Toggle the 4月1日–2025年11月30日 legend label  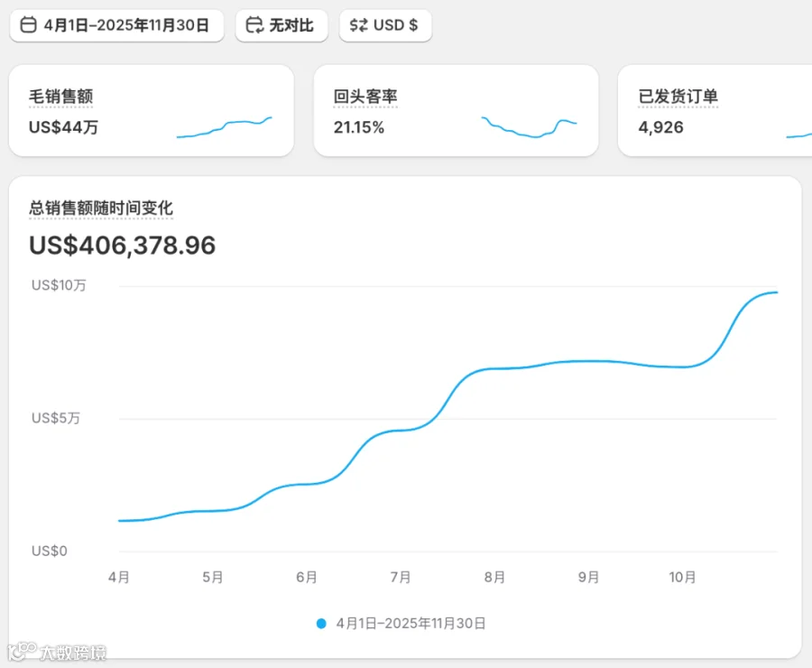click(411, 624)
